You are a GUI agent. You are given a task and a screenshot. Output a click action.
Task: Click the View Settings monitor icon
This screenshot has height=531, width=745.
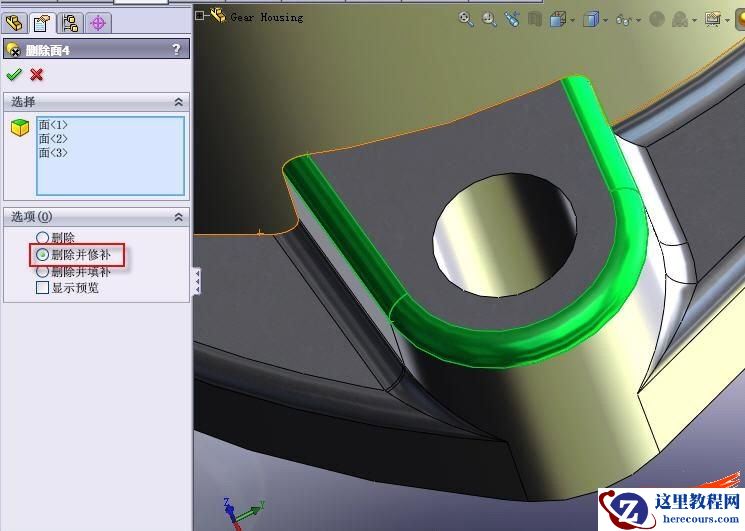[x=713, y=19]
